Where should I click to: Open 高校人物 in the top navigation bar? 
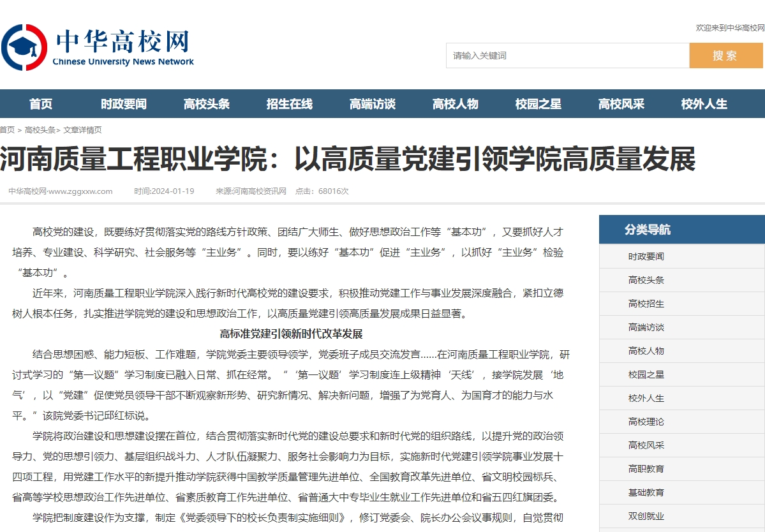[456, 104]
